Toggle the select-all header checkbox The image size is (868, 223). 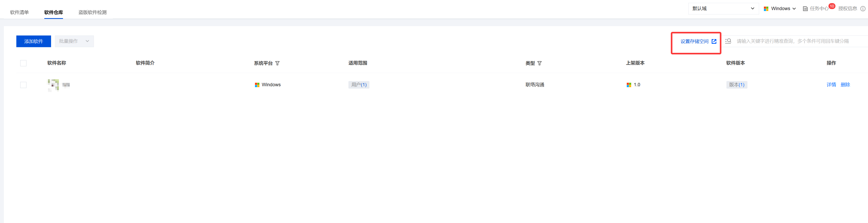click(23, 63)
